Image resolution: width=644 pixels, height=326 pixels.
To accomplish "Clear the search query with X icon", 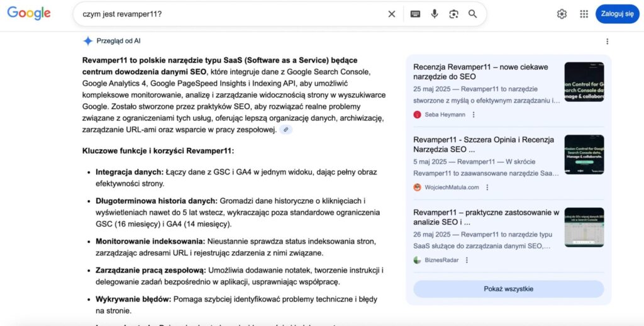I will pos(391,14).
